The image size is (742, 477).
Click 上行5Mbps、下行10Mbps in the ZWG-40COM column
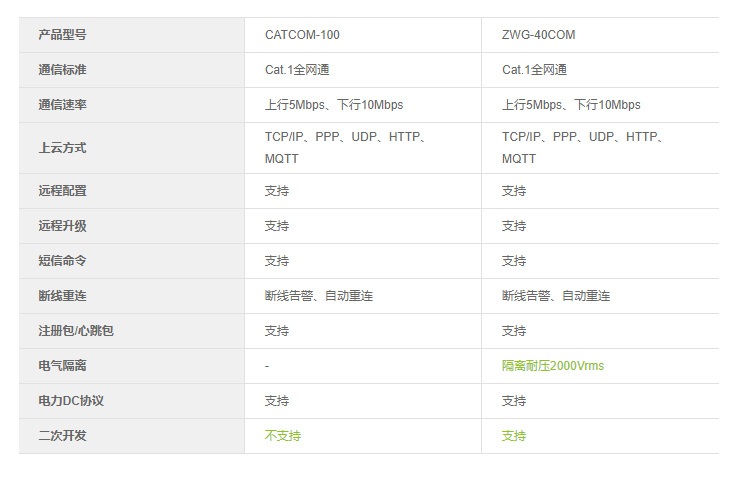571,105
